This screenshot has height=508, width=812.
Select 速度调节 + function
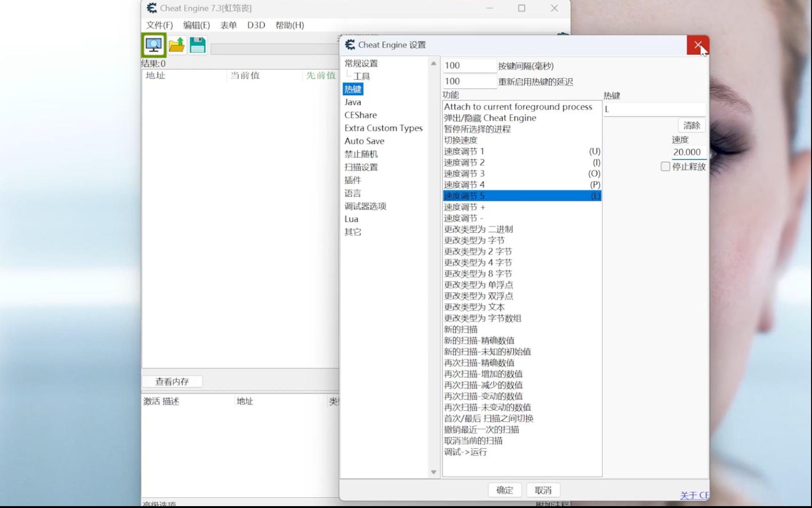click(522, 207)
